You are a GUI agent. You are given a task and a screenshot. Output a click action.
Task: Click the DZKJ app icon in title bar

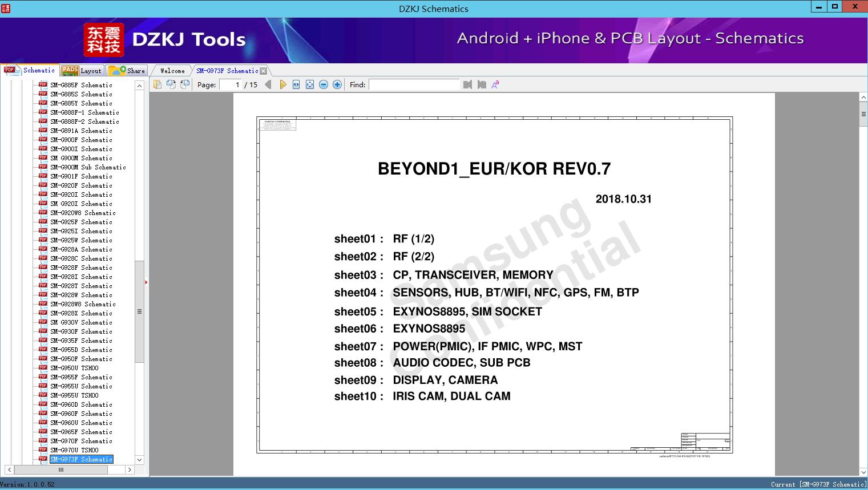(6, 8)
